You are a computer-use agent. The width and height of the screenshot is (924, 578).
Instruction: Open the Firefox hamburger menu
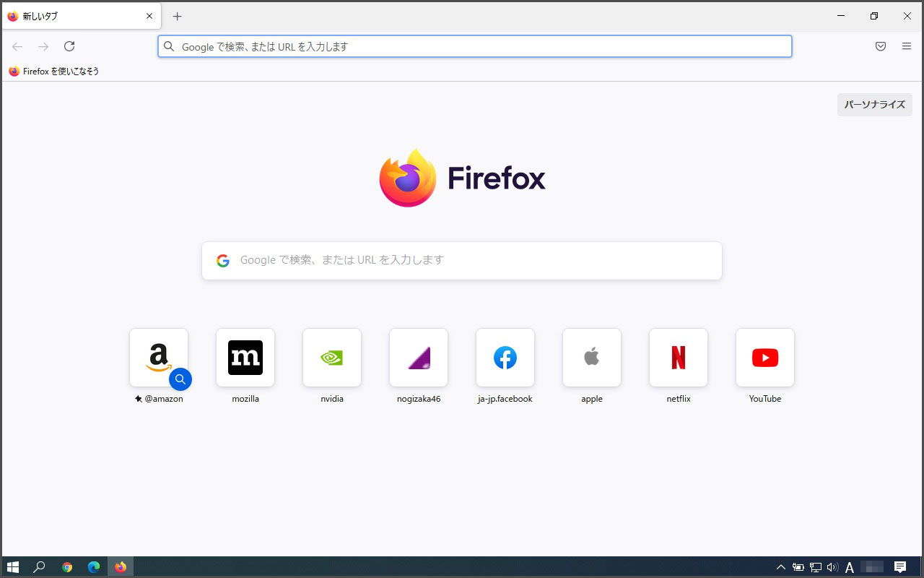(x=907, y=46)
